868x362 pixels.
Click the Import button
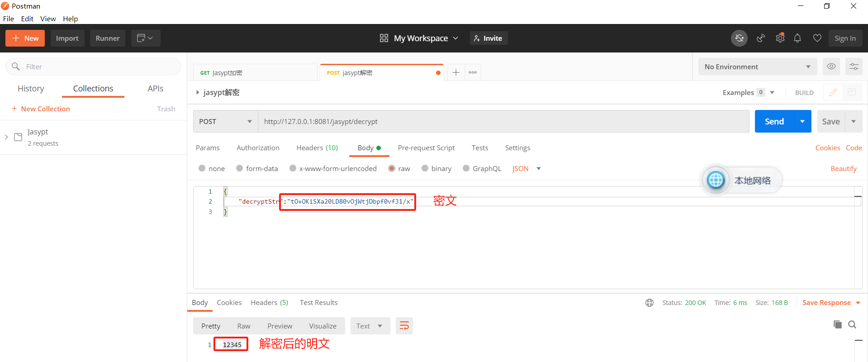tap(67, 38)
